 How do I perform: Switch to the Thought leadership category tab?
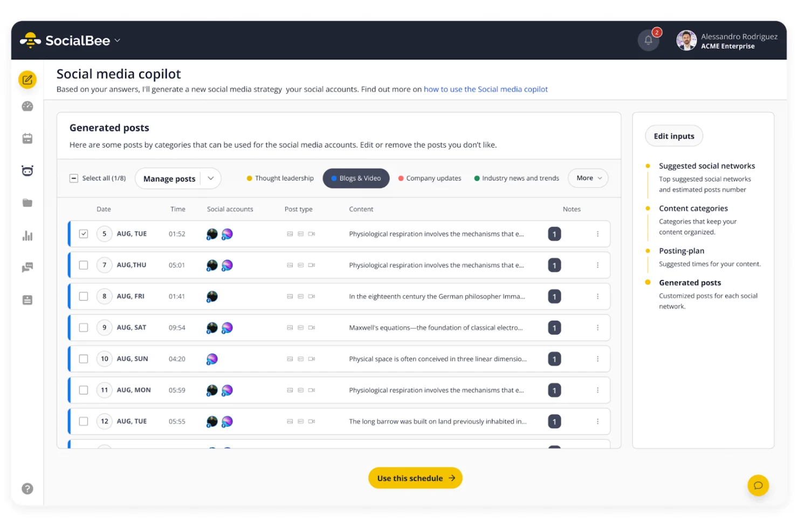pyautogui.click(x=280, y=178)
